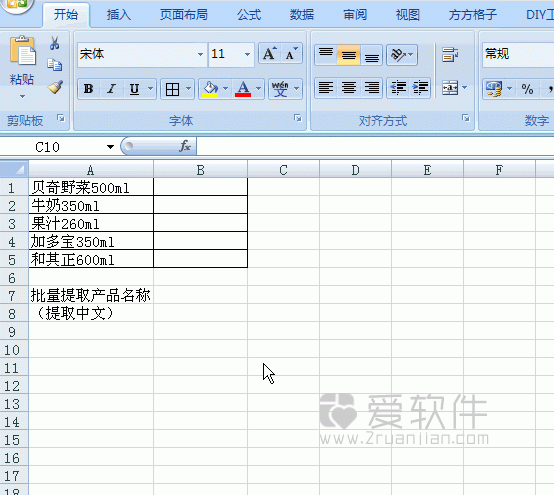The image size is (554, 495).
Task: Click the formula bar input
Action: tap(375, 146)
